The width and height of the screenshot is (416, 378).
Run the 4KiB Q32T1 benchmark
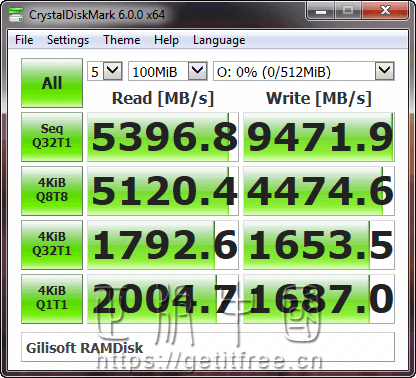[x=52, y=245]
